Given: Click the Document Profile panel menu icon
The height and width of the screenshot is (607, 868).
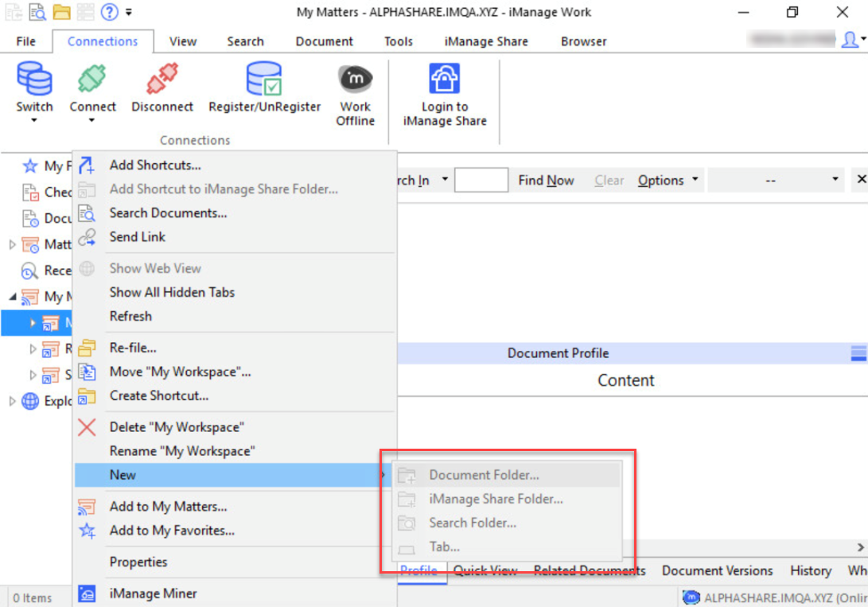Looking at the screenshot, I should point(858,353).
